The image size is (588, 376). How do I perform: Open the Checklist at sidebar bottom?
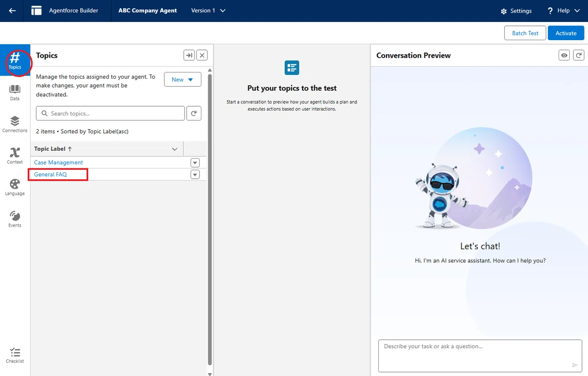(x=15, y=355)
